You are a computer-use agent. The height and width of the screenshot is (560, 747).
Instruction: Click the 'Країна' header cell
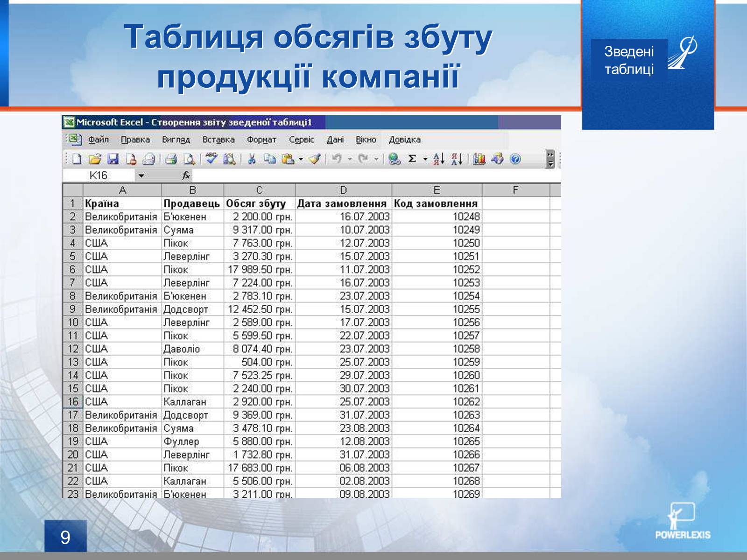(122, 203)
